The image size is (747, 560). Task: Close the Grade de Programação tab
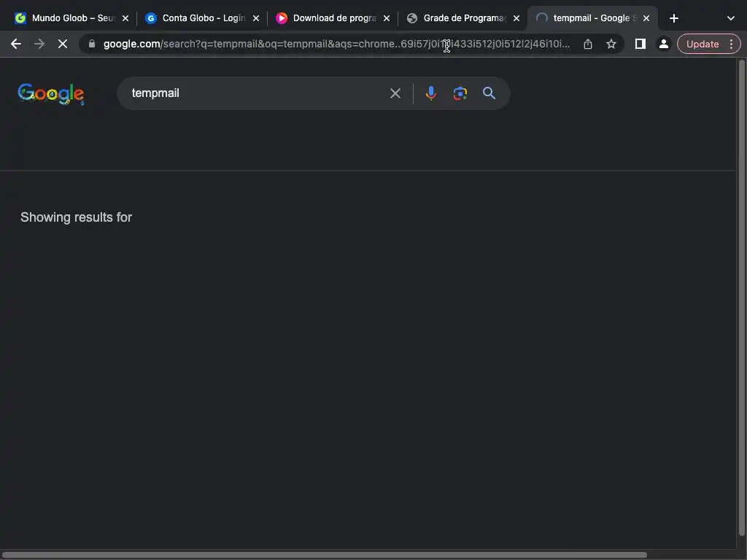pos(516,18)
